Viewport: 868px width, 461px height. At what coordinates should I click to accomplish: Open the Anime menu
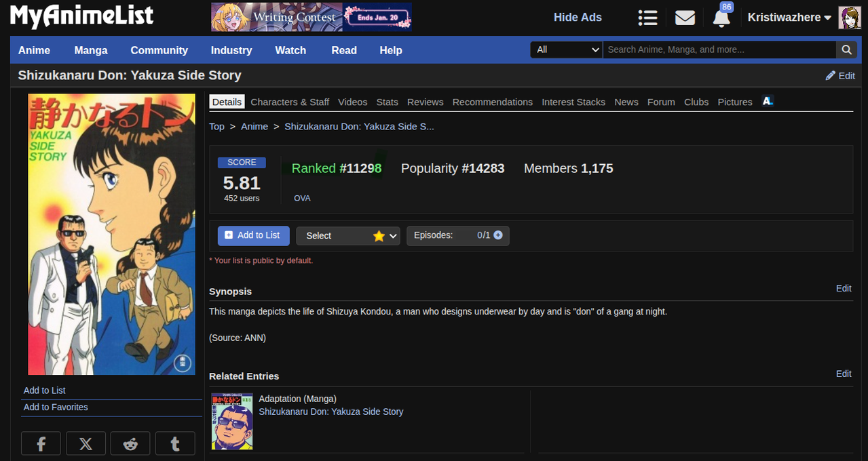pos(34,50)
